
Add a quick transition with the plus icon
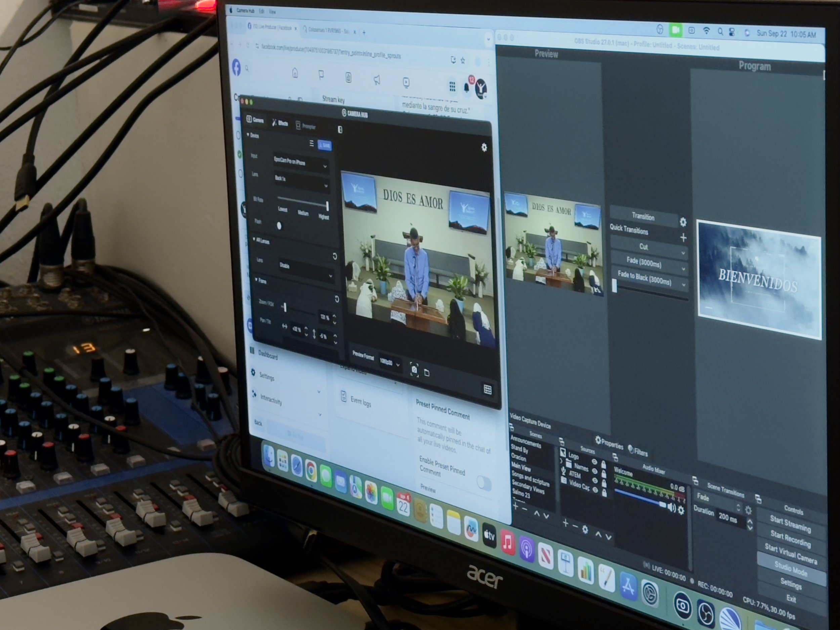[683, 238]
